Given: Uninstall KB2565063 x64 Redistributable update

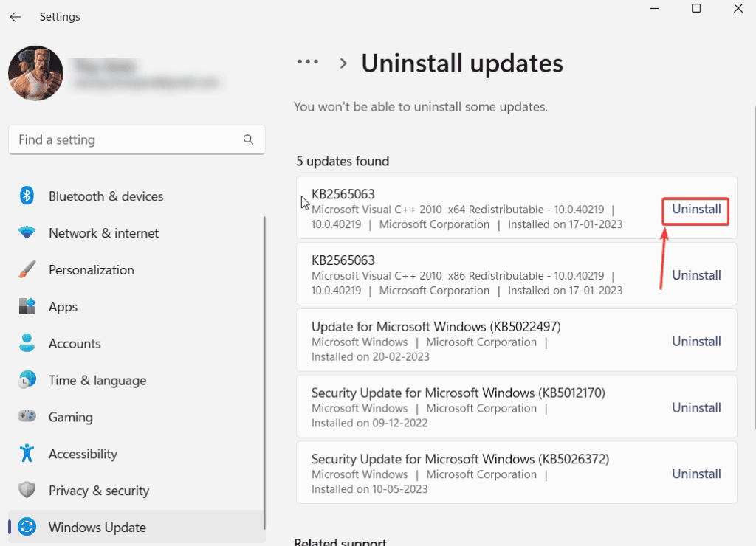Looking at the screenshot, I should pyautogui.click(x=696, y=209).
